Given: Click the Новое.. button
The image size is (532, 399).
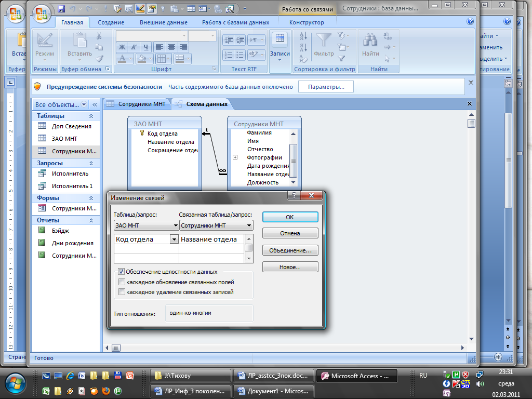Looking at the screenshot, I should 290,267.
